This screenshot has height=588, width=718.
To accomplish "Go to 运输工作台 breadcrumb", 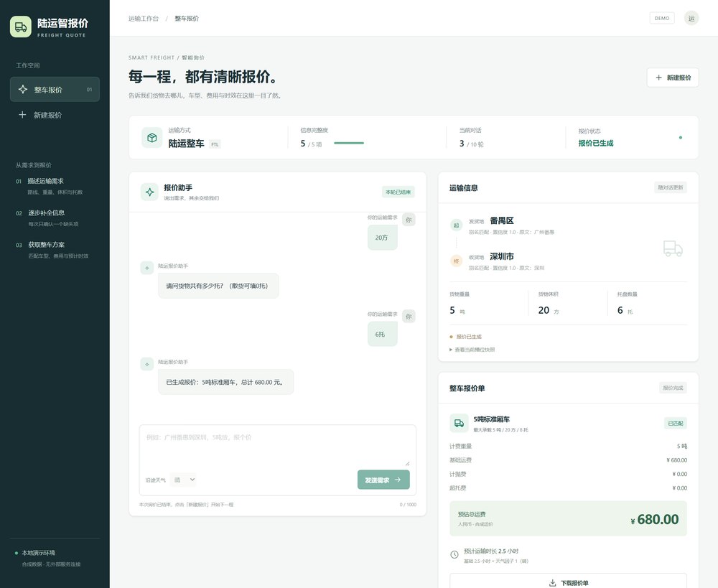I will click(144, 19).
